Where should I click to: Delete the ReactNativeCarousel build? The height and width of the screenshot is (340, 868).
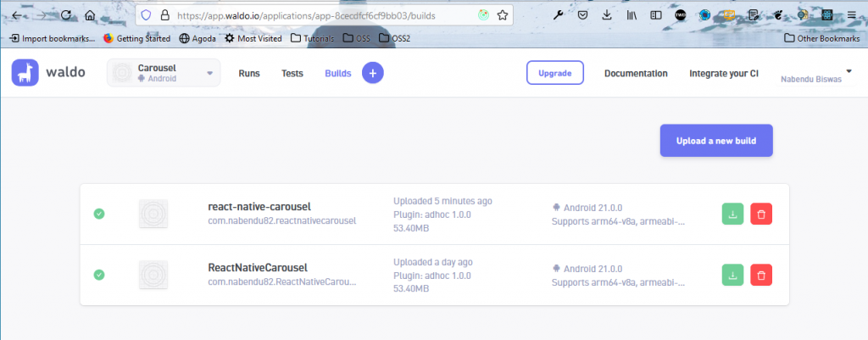click(761, 275)
